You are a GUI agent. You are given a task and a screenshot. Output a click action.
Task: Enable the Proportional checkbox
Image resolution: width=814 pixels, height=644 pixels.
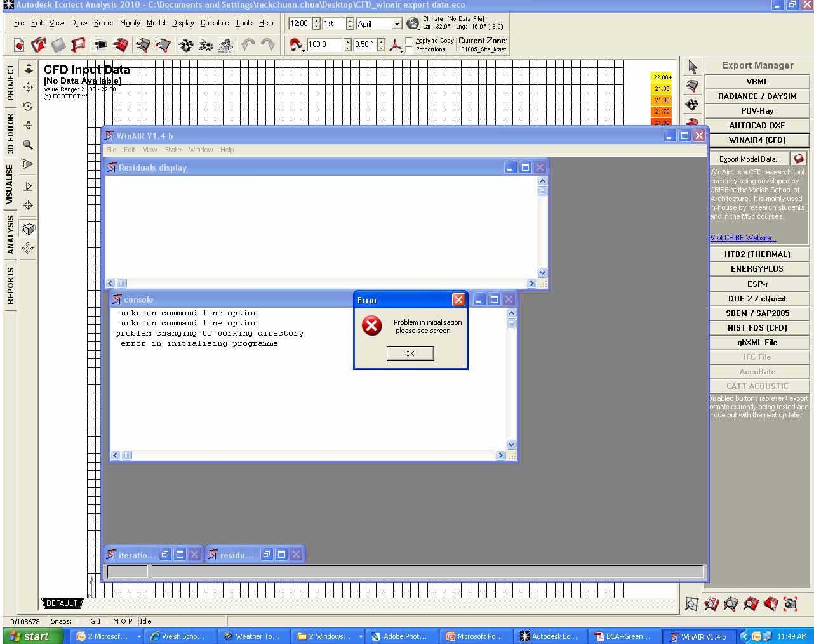tap(409, 49)
